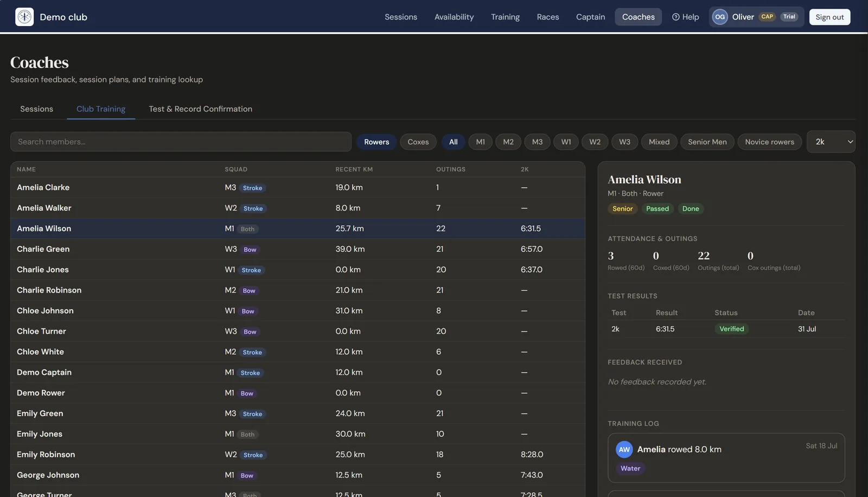
Task: Click the Done badge
Action: pos(691,209)
